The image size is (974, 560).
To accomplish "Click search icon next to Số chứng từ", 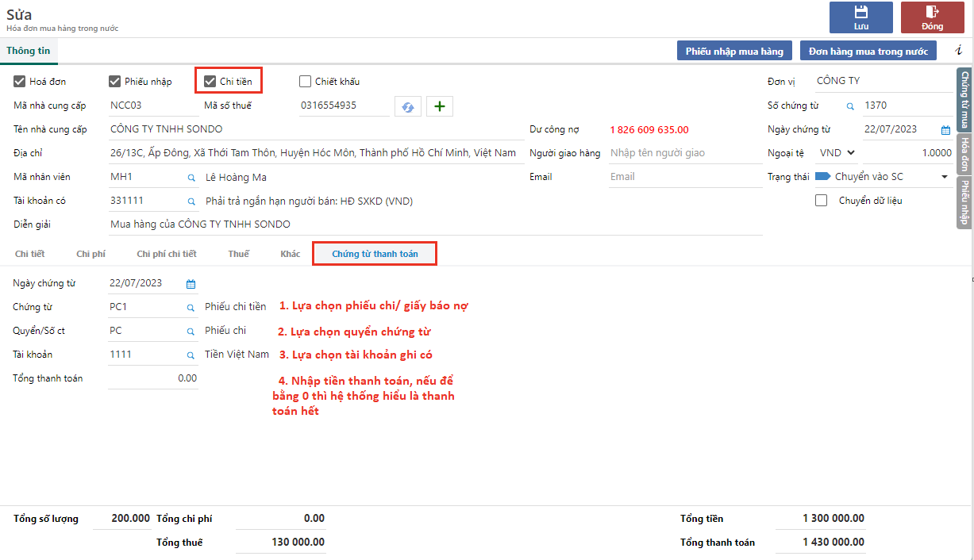I will click(849, 106).
